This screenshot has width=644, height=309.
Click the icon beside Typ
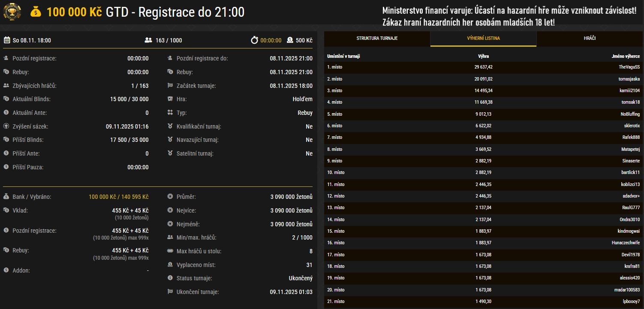(x=170, y=113)
